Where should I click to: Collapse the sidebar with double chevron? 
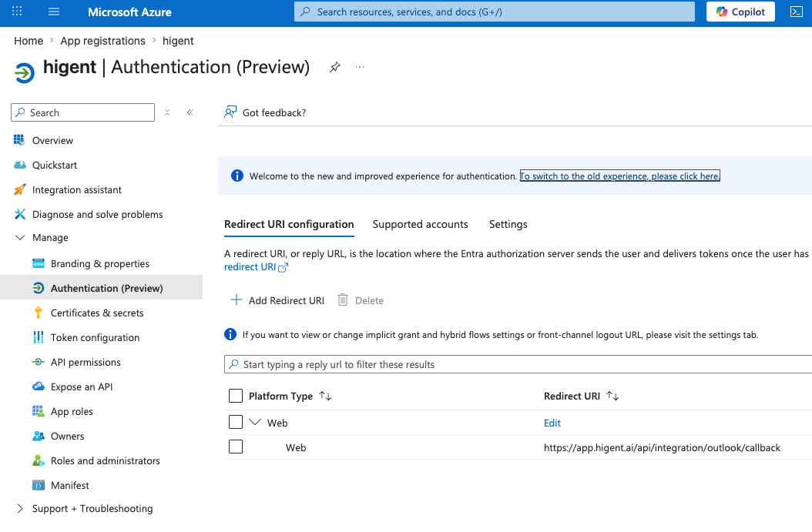[190, 112]
